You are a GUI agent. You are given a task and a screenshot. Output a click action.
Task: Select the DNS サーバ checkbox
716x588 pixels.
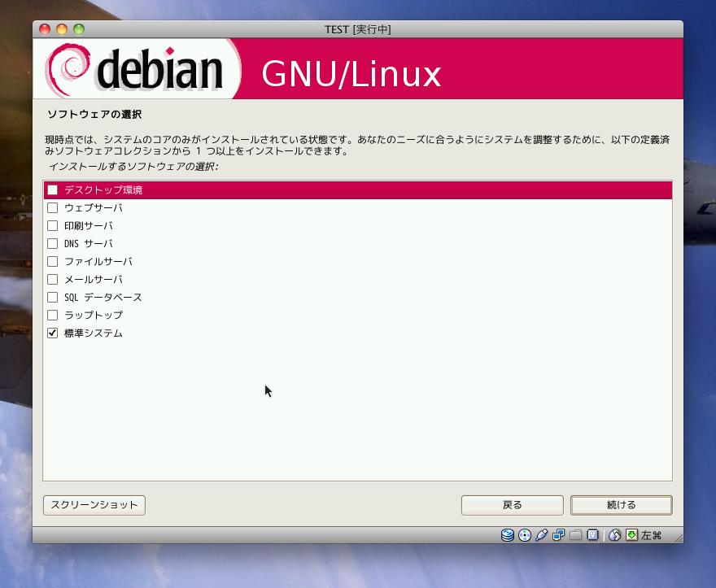click(53, 243)
